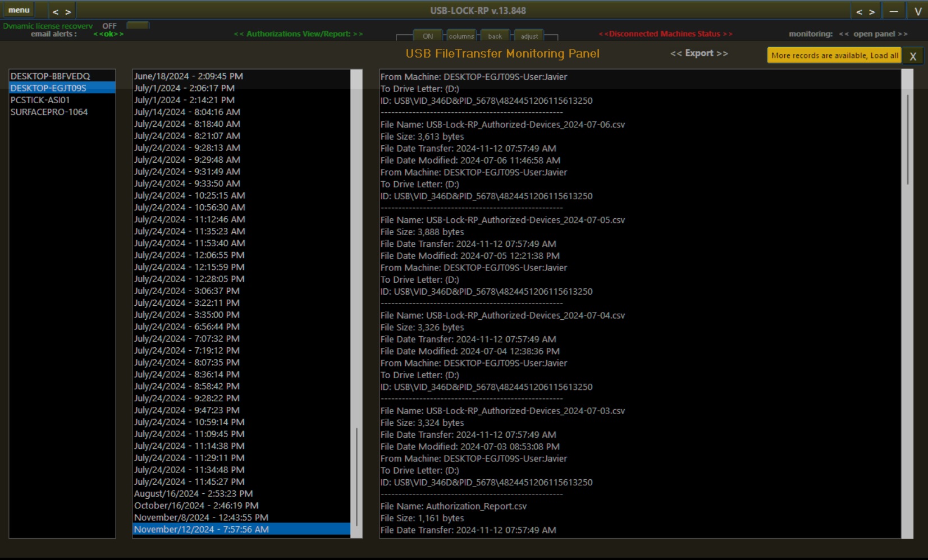Open the monitoring panel link
The width and height of the screenshot is (928, 560).
click(873, 34)
